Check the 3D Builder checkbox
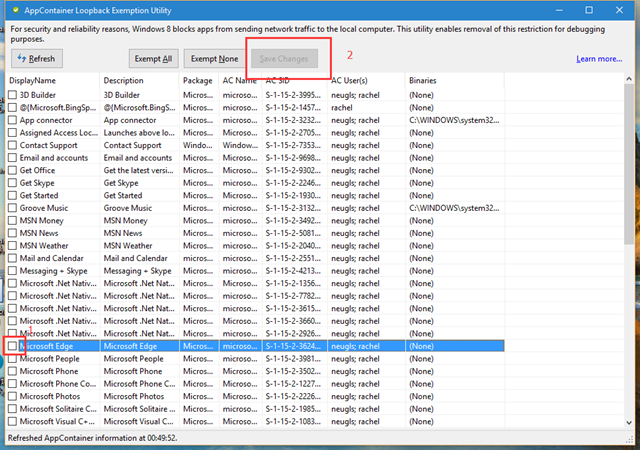640x450 pixels. click(x=12, y=95)
